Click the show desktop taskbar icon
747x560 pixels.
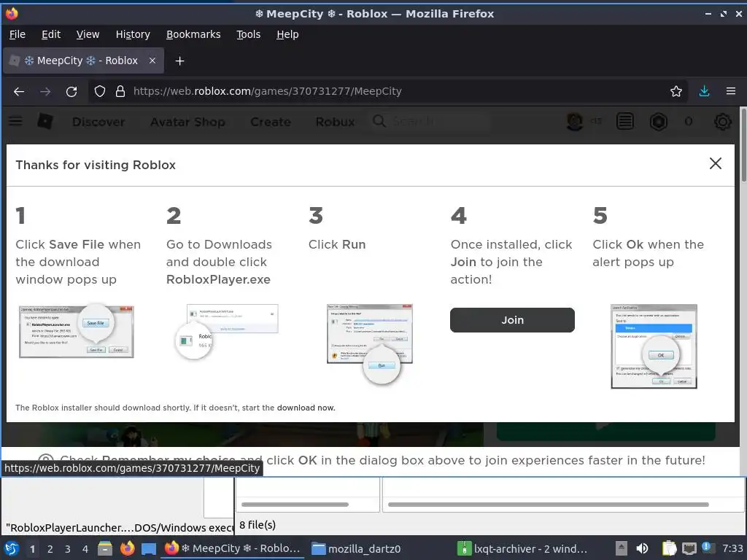tap(149, 548)
